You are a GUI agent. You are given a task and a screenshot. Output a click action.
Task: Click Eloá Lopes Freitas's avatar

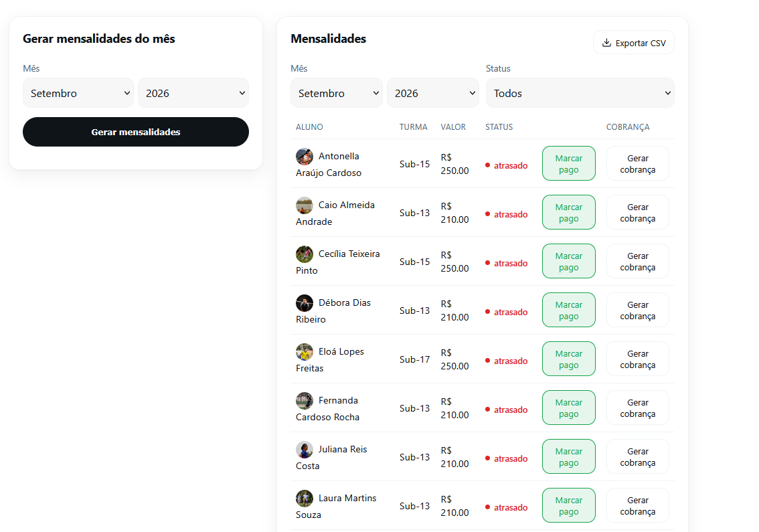tap(305, 352)
